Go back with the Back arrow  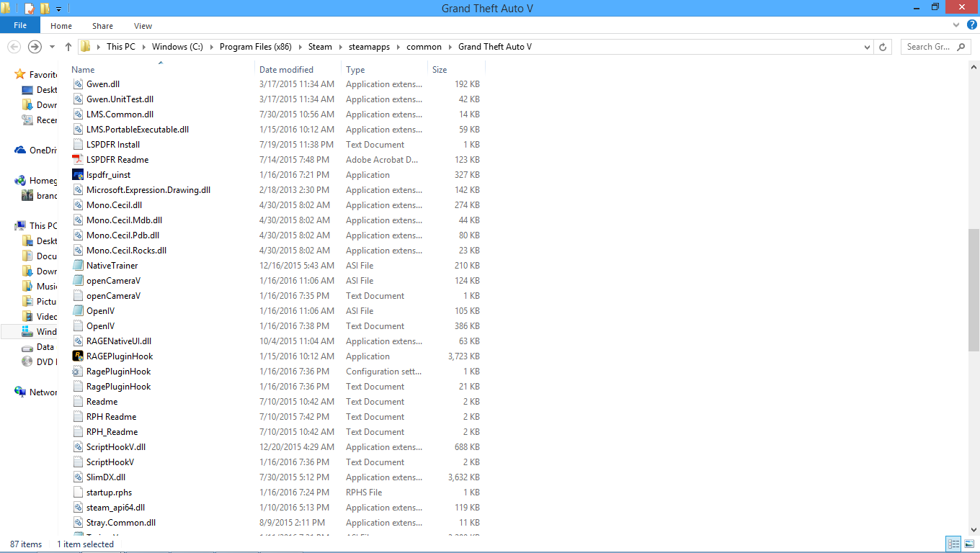click(x=14, y=47)
